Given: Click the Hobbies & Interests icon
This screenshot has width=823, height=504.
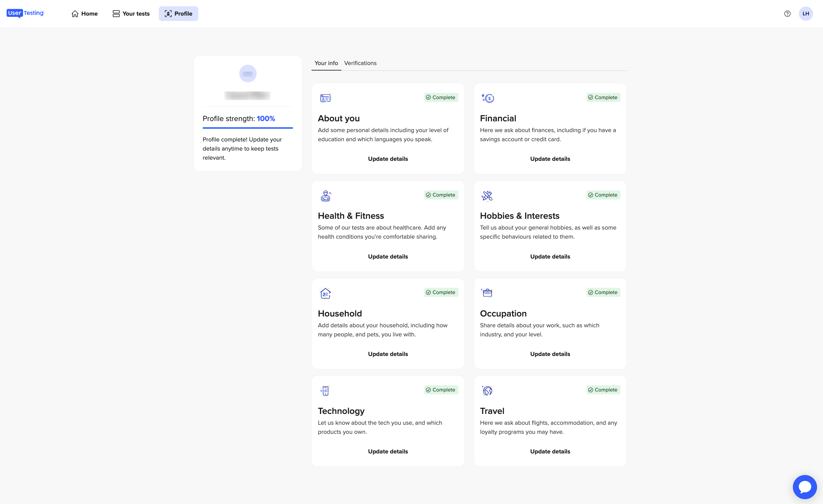Looking at the screenshot, I should 487,195.
